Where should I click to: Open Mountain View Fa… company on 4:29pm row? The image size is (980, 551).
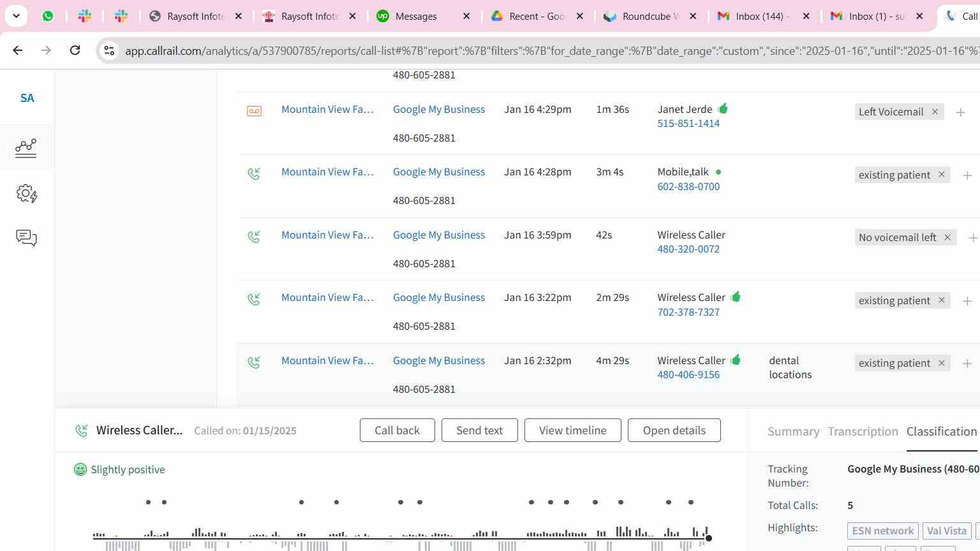[327, 109]
